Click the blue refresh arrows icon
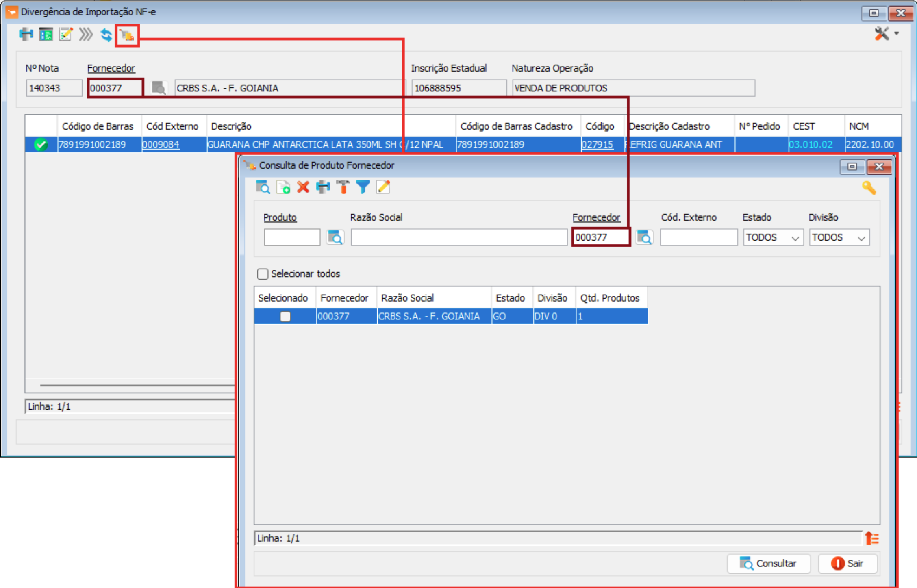This screenshot has width=917, height=588. coord(106,35)
